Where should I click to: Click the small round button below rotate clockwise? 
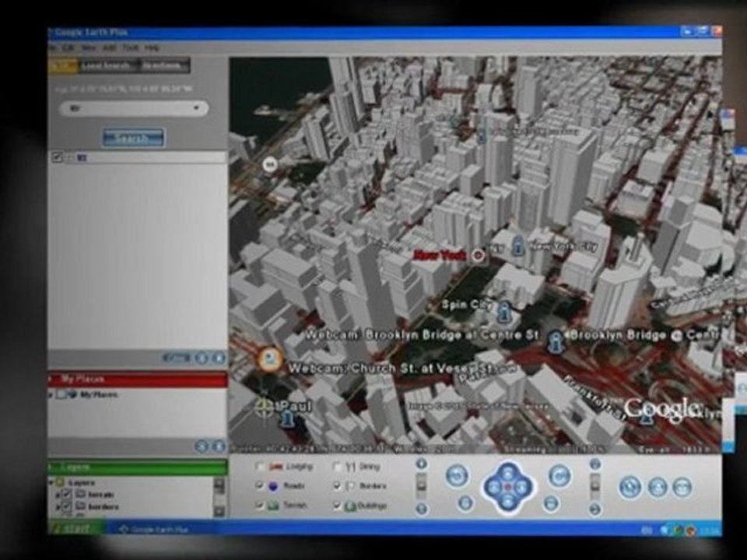click(551, 503)
